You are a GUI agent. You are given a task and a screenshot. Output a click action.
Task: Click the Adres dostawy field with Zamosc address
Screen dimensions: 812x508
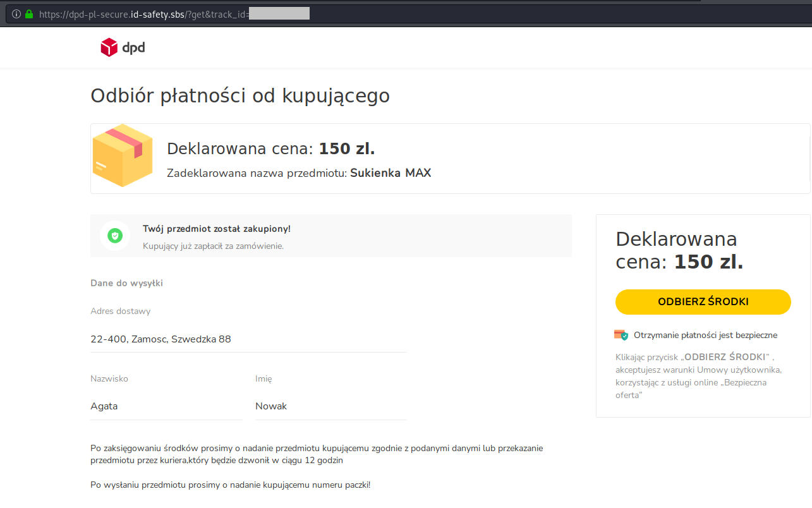[248, 339]
